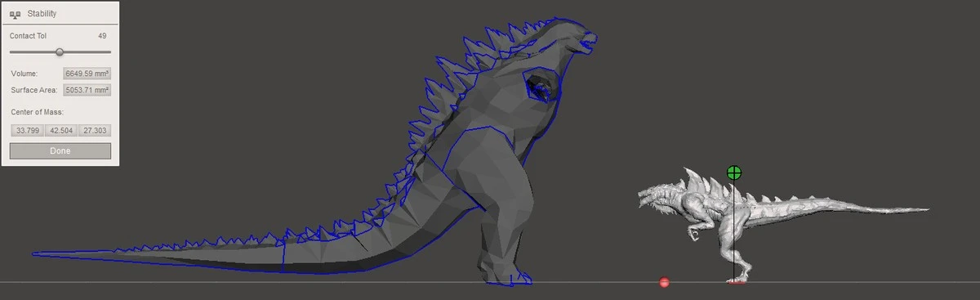
Task: Select center of mass Z value 27.303
Action: pos(95,130)
